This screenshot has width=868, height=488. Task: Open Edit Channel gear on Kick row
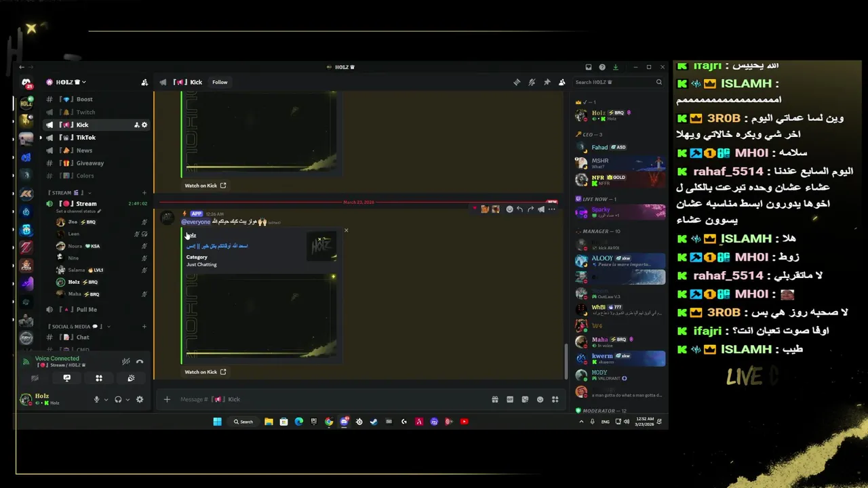pyautogui.click(x=144, y=125)
